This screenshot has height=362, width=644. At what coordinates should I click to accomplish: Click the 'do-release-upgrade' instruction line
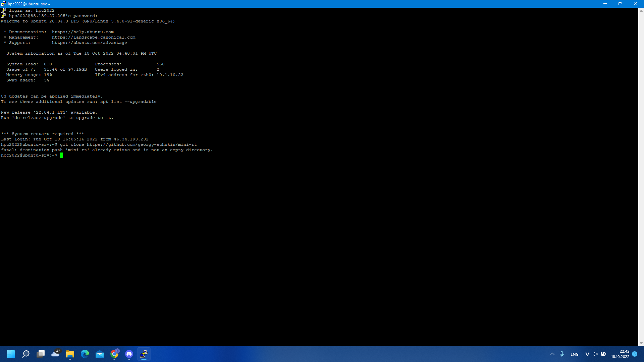[x=57, y=118]
